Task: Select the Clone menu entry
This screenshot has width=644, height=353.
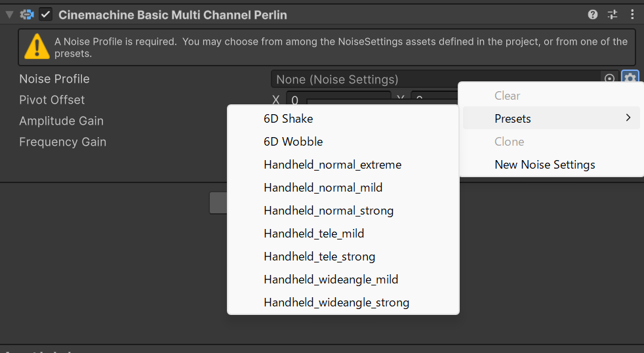Action: 551,141
